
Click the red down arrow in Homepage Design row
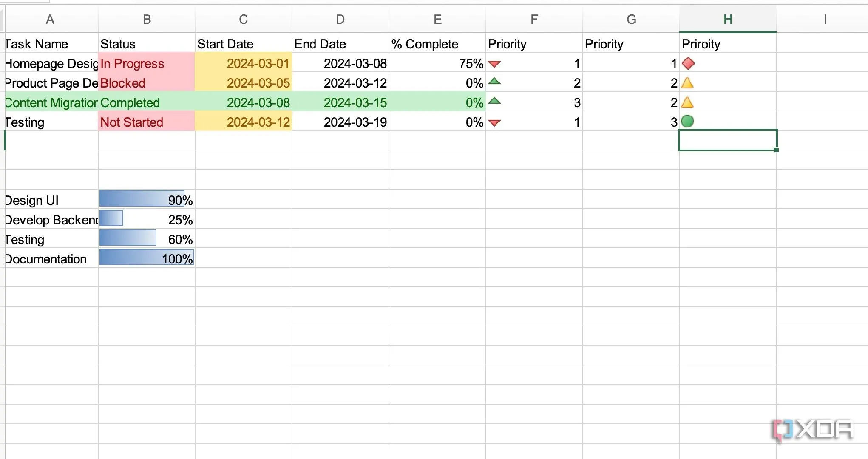click(494, 64)
